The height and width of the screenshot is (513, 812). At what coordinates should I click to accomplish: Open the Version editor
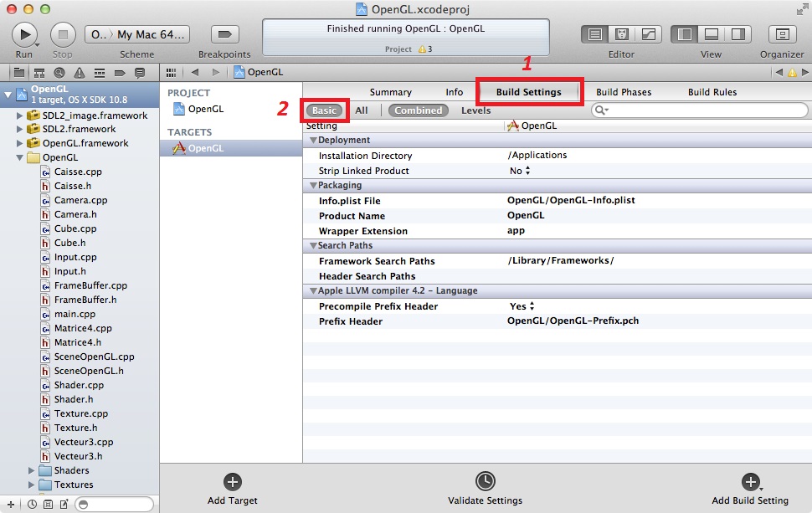(648, 34)
